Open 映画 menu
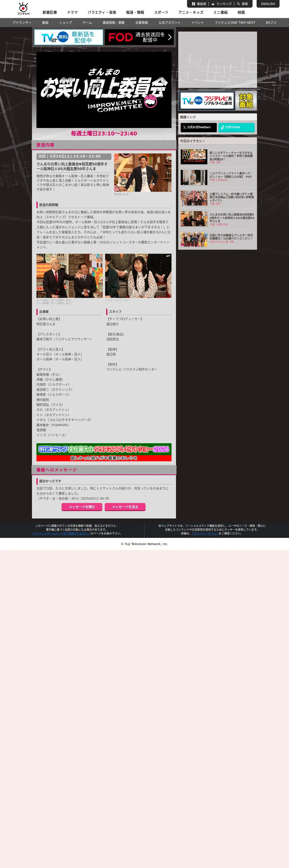The height and width of the screenshot is (868, 289). tap(241, 12)
